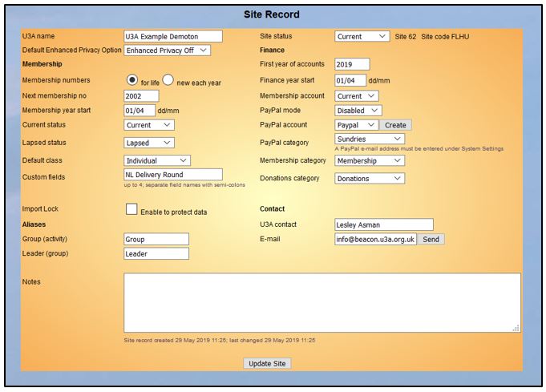Screen dimensions: 546x392
Task: Select the 'new each year' radio button
Action: pyautogui.click(x=168, y=80)
